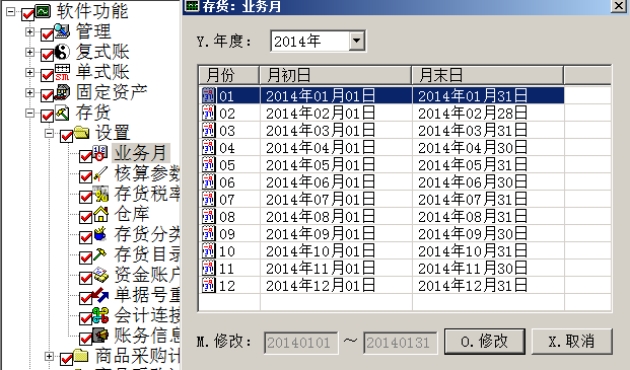Click calendar icon of month 05 row
The width and height of the screenshot is (630, 370).
click(x=209, y=165)
